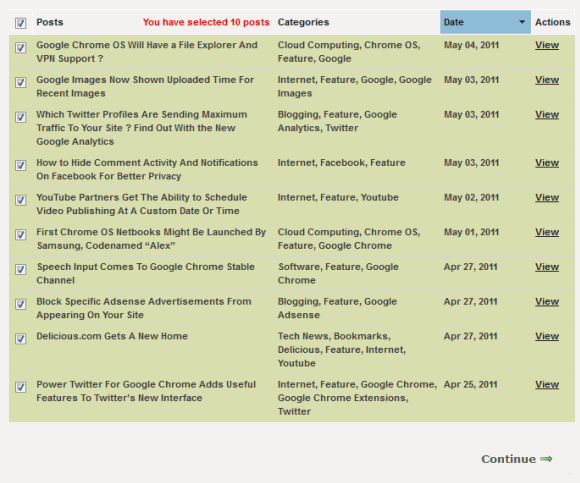View the Speech Input Chrome post
The image size is (580, 483).
[x=547, y=267]
